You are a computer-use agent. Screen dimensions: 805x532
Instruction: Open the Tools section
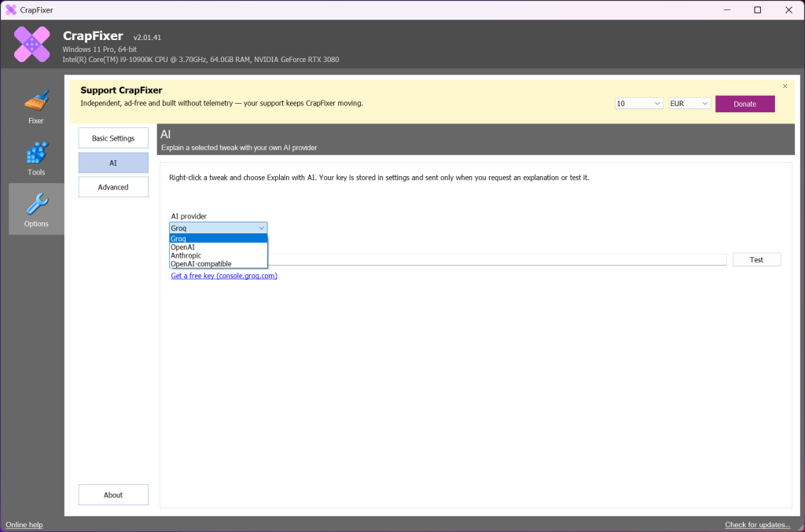point(36,158)
